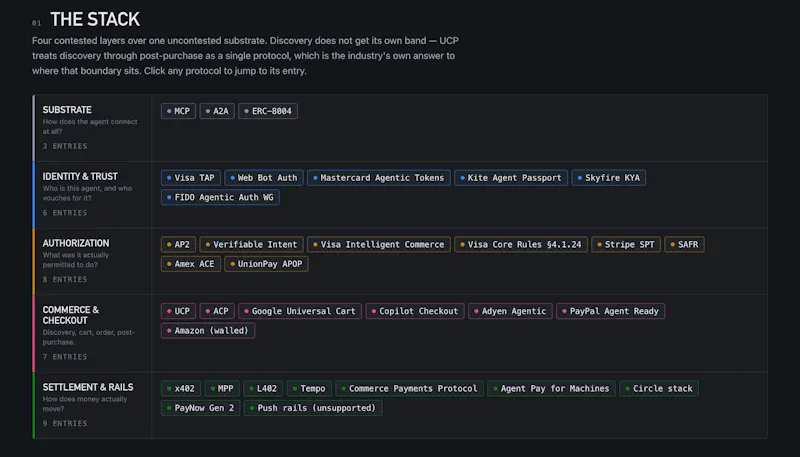Click the COMMERCE & CHECKOUT heading
Image resolution: width=800 pixels, height=457 pixels.
(71, 316)
